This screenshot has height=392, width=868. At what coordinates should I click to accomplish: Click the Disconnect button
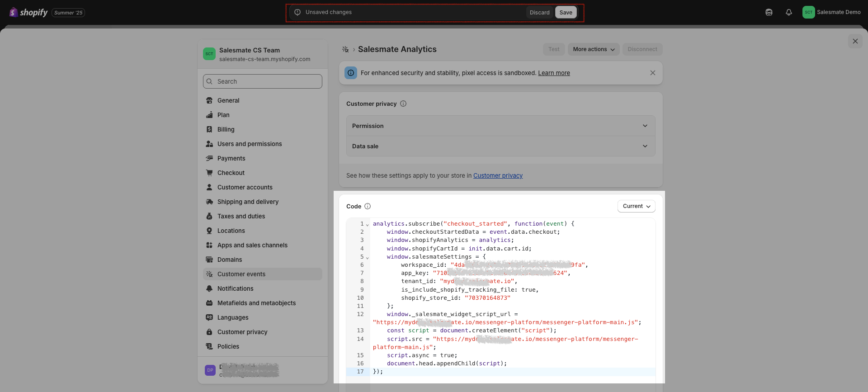pyautogui.click(x=642, y=49)
